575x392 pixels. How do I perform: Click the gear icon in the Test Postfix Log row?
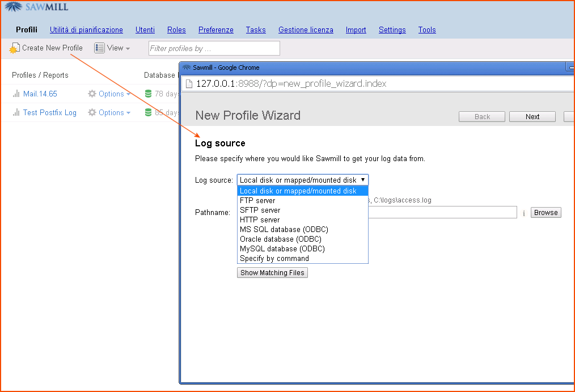click(92, 112)
